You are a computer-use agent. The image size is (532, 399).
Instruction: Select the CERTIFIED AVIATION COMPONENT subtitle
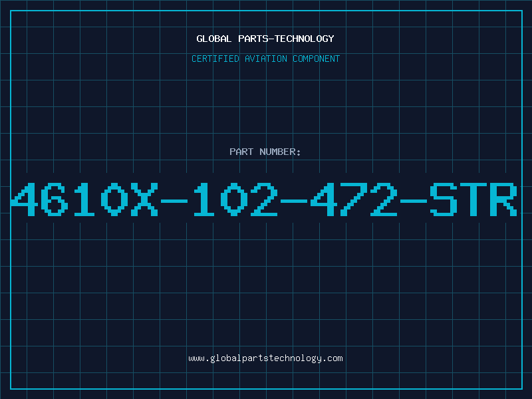[x=265, y=59]
